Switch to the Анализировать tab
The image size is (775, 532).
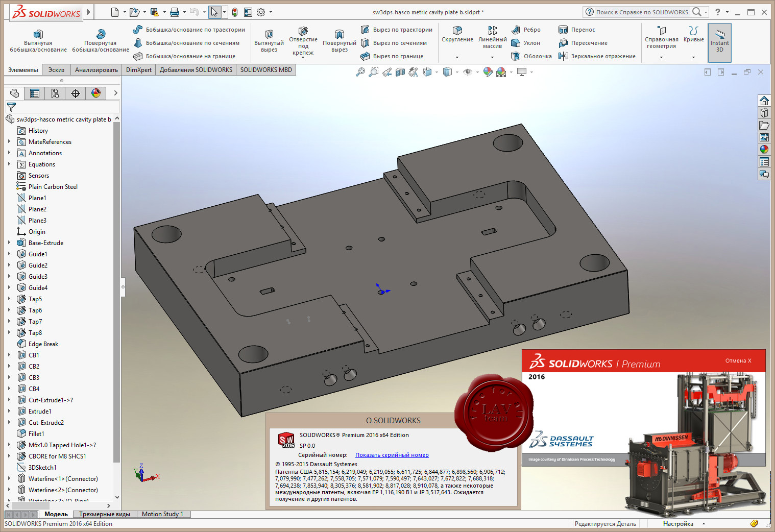[x=96, y=70]
